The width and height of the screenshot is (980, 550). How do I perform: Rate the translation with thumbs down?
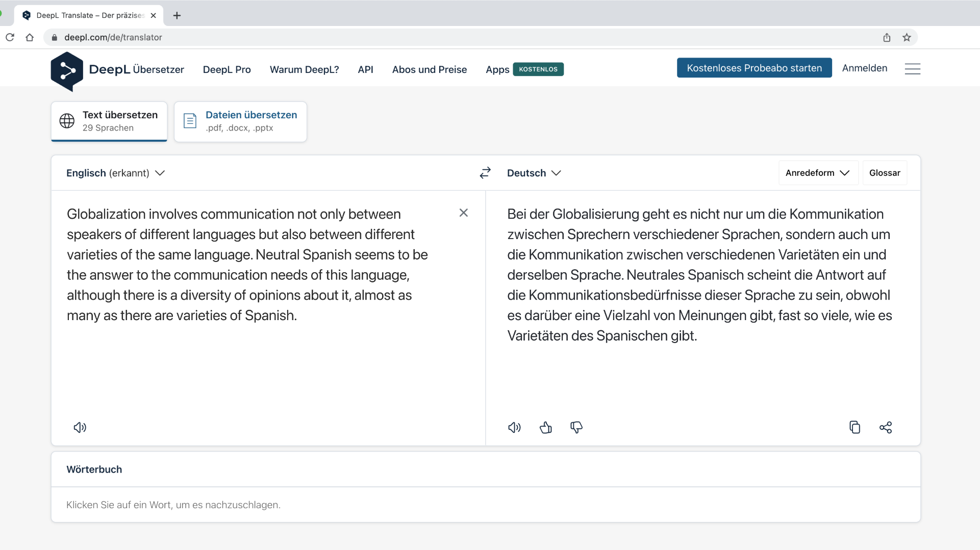click(x=576, y=427)
